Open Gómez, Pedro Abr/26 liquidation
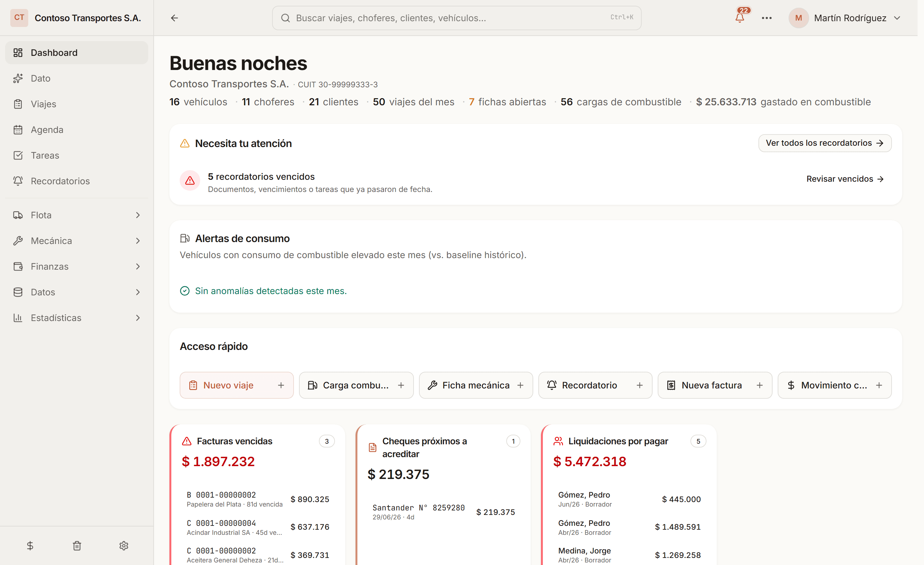The width and height of the screenshot is (924, 565). point(629,527)
